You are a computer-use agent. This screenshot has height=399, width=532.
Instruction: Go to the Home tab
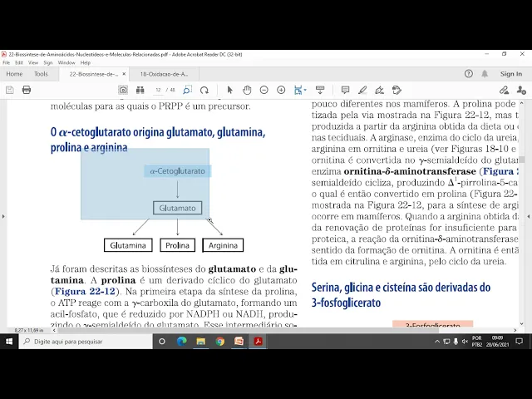14,74
